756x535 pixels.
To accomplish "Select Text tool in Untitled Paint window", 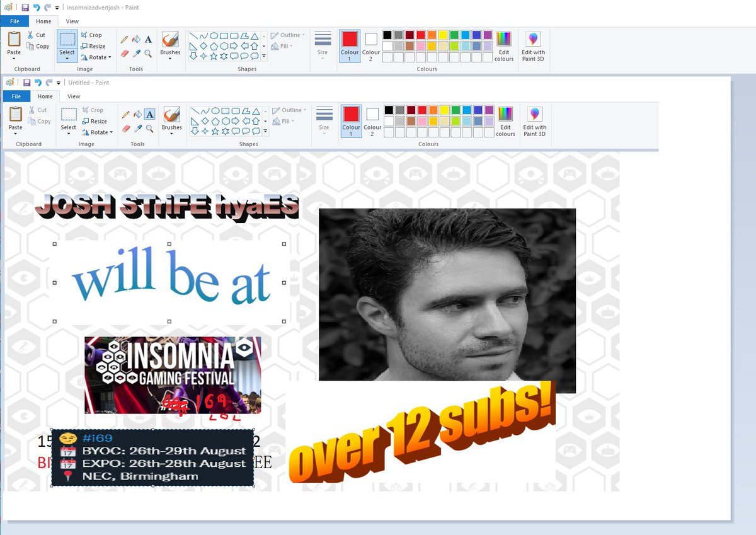I will click(x=149, y=114).
